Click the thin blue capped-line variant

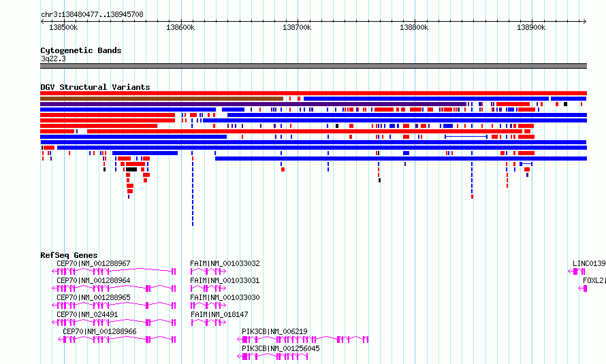tap(466, 137)
